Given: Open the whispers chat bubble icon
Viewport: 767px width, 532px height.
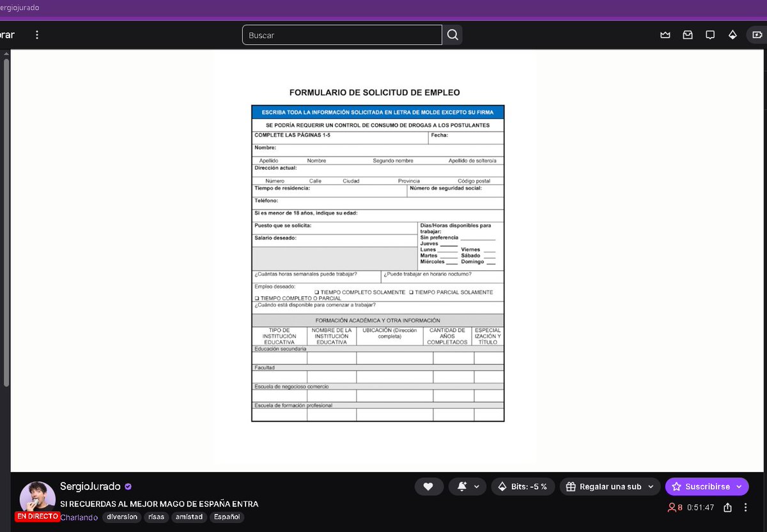Looking at the screenshot, I should coord(710,35).
